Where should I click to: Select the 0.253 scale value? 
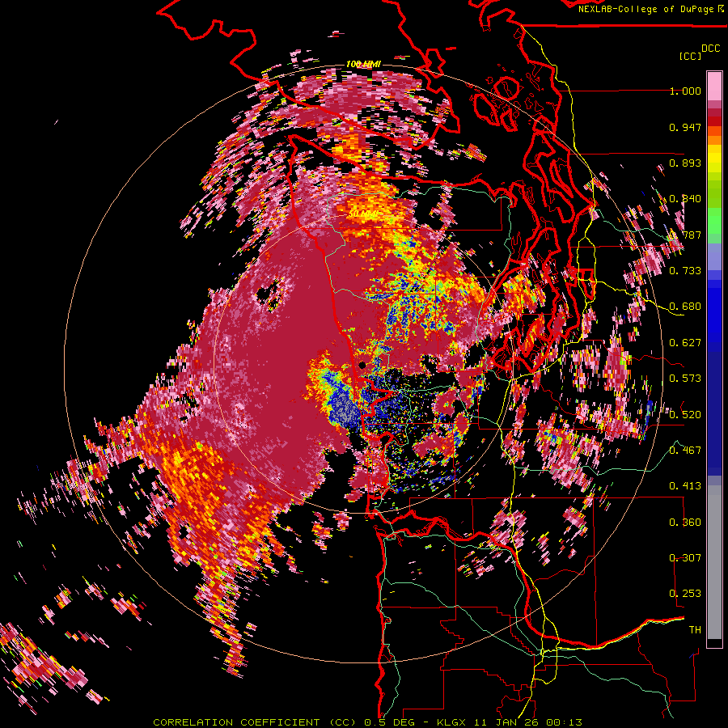click(x=685, y=594)
